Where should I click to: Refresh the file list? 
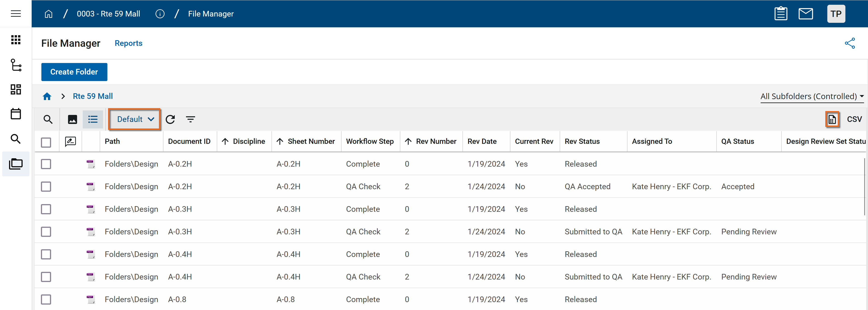pos(170,119)
